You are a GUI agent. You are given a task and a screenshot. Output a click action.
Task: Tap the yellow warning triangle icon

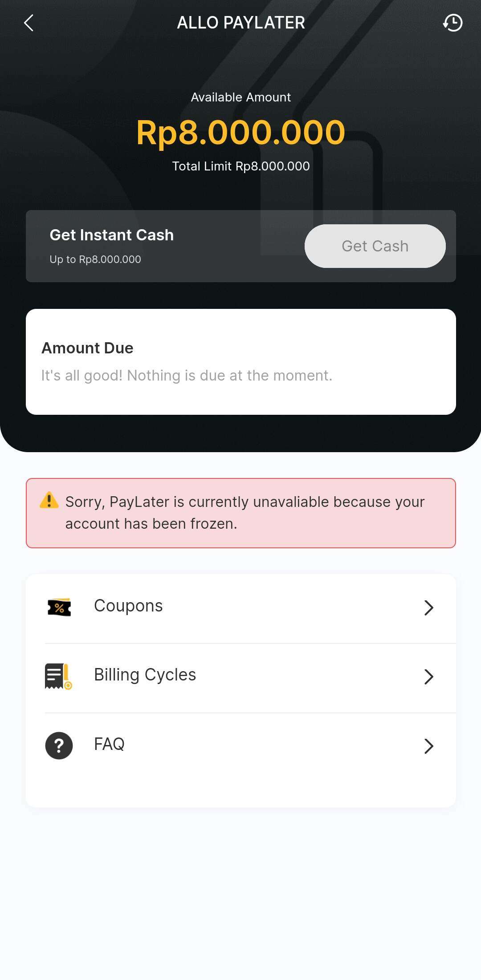point(49,500)
